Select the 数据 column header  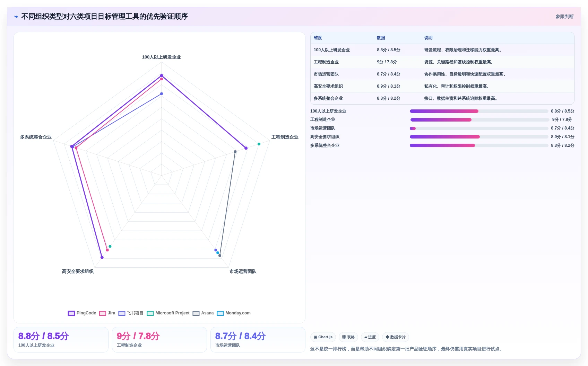coord(381,38)
